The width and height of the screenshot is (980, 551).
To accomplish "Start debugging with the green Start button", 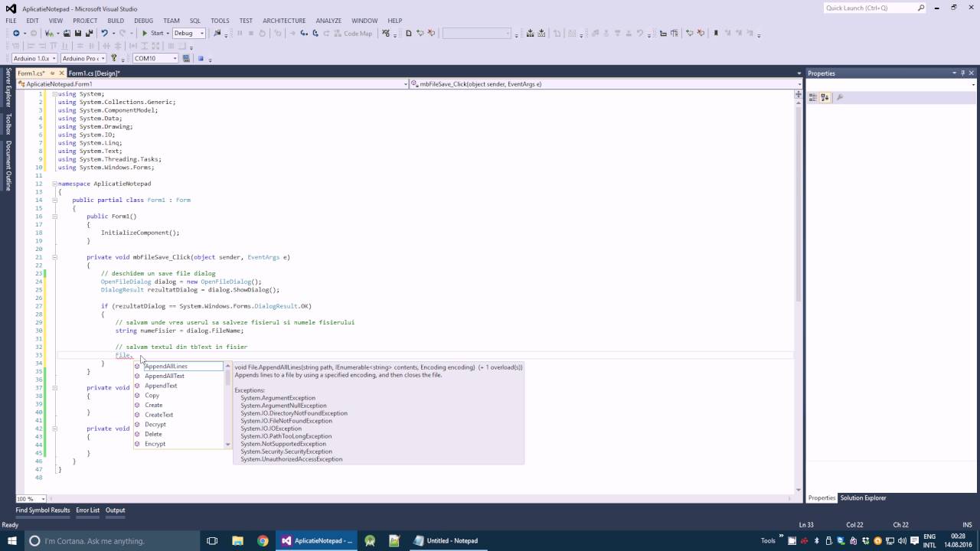I will tap(152, 33).
